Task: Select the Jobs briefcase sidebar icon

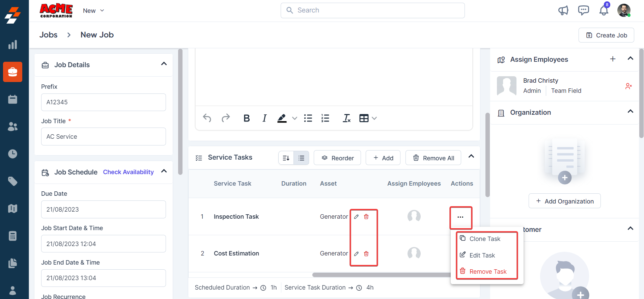Action: [x=12, y=72]
